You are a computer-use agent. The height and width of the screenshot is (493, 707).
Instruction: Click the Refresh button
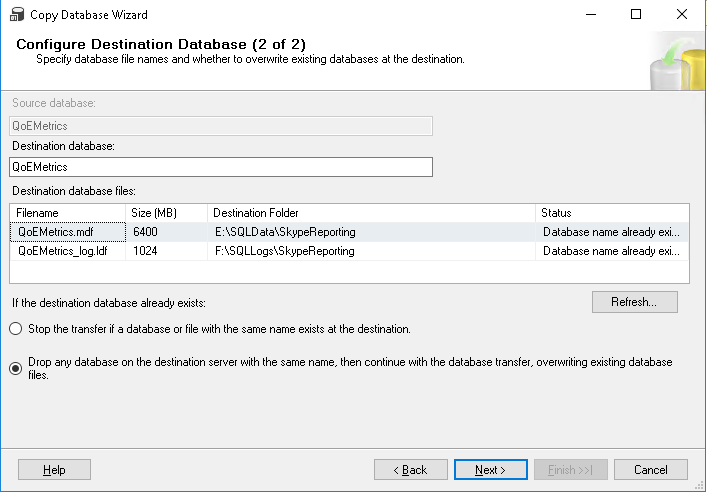click(x=635, y=302)
